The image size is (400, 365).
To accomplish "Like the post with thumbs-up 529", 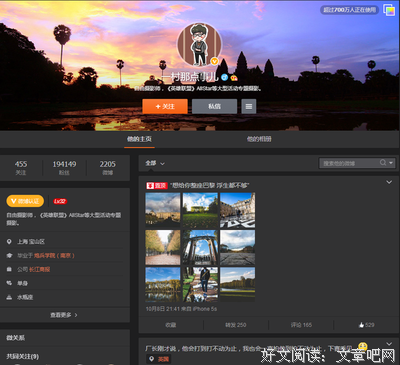I will pyautogui.click(x=366, y=325).
